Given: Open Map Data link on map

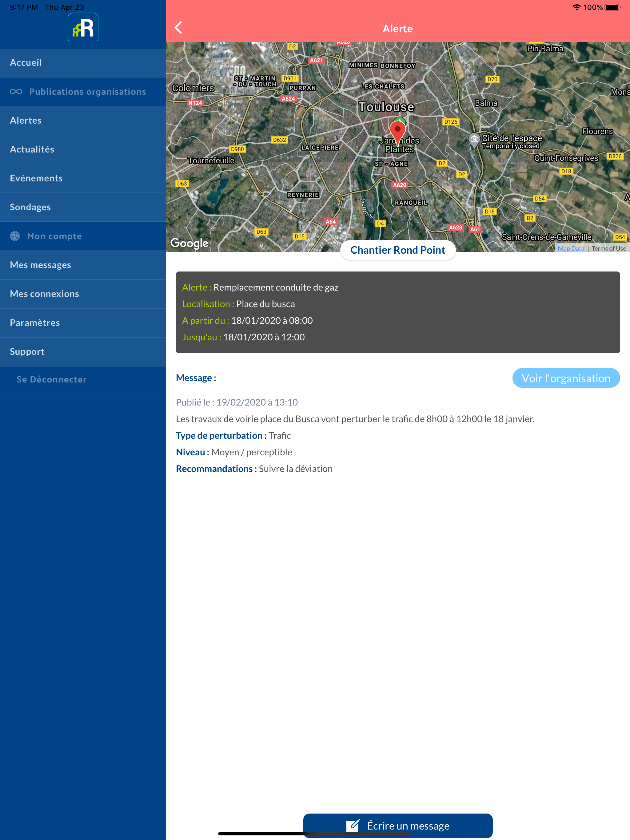Looking at the screenshot, I should click(x=571, y=248).
